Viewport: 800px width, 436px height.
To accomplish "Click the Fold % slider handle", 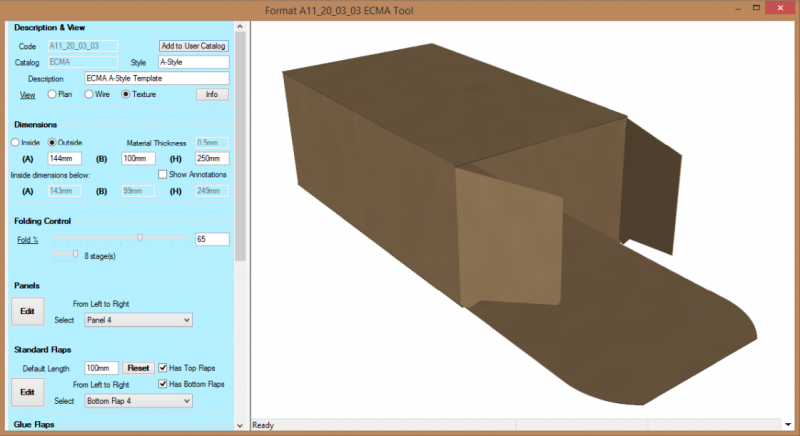I will [x=140, y=238].
